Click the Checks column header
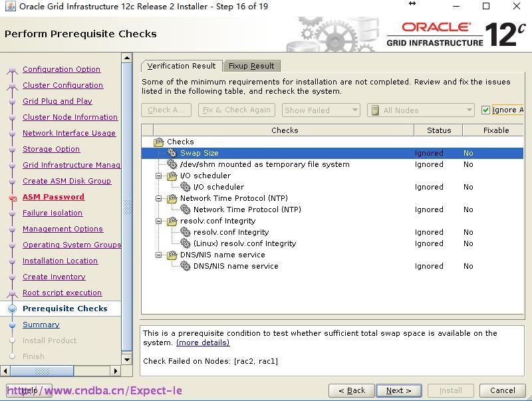 coord(284,130)
